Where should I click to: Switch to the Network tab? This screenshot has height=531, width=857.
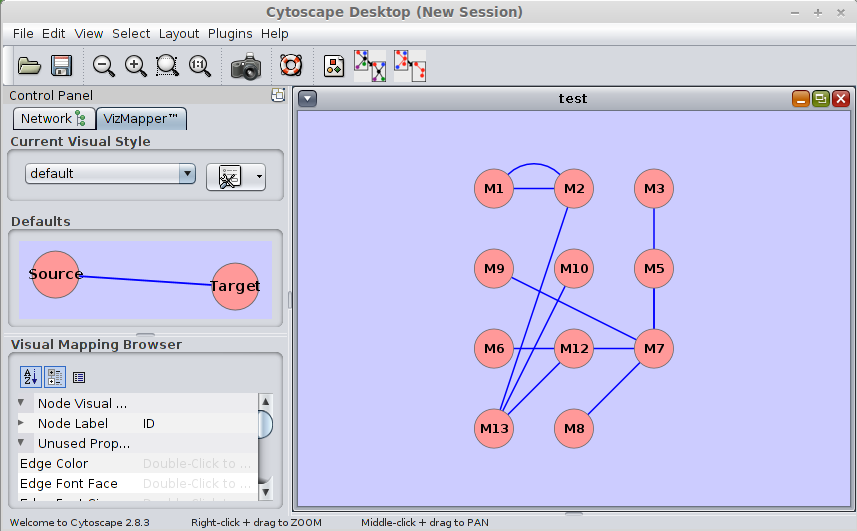coord(54,119)
